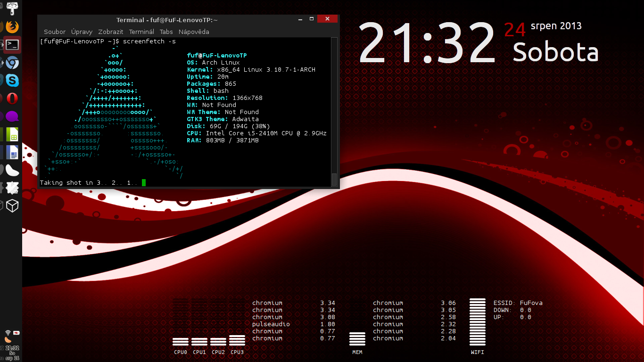The height and width of the screenshot is (362, 644).
Task: Click 'Resolution: 1366x768' line
Action: click(225, 98)
